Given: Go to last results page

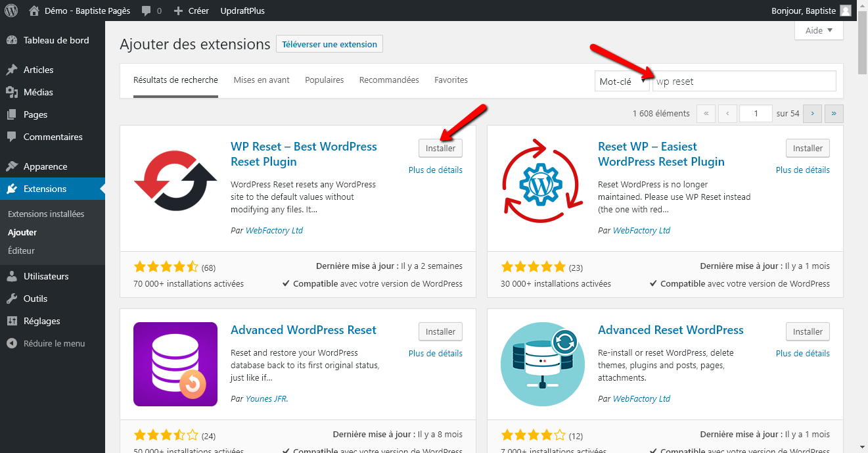Looking at the screenshot, I should point(834,114).
